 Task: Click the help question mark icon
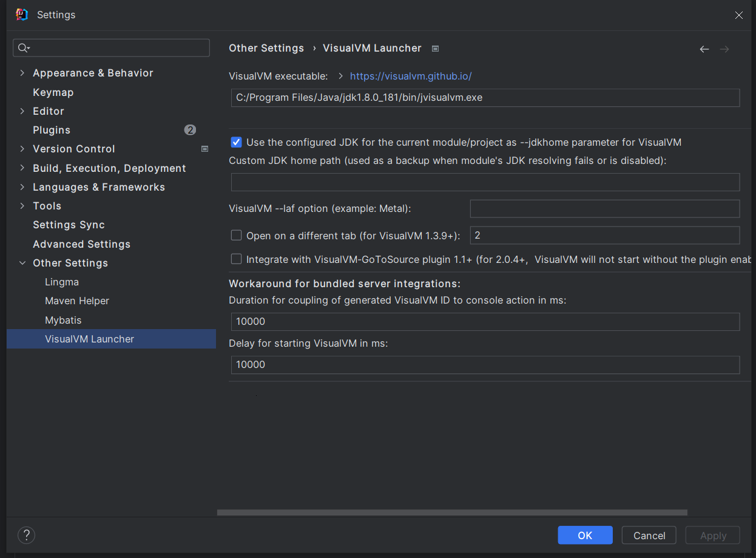[26, 535]
